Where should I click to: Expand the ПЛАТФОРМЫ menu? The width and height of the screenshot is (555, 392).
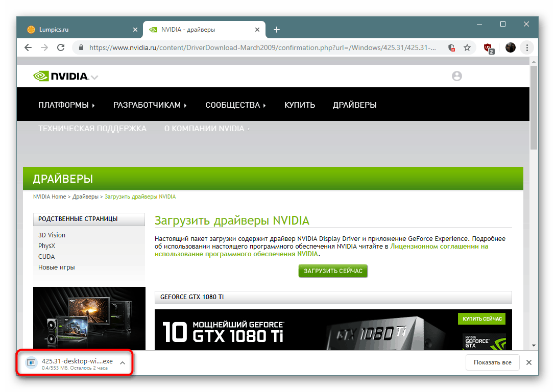pyautogui.click(x=66, y=105)
